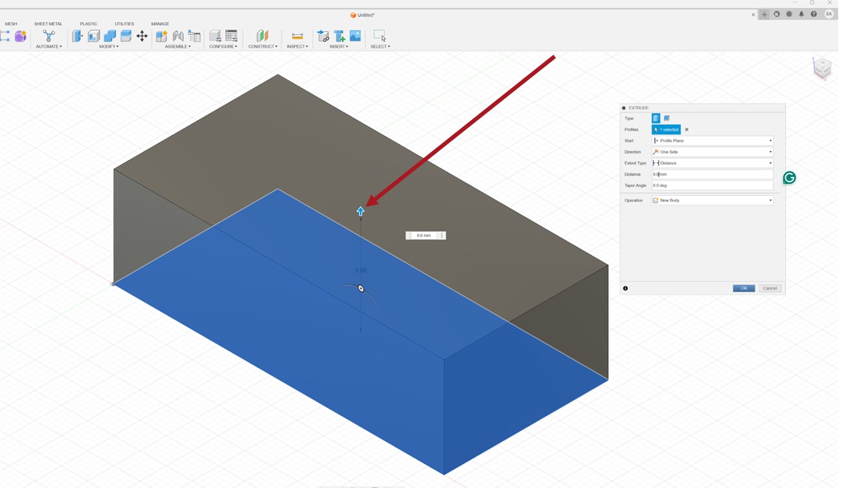This screenshot has width=868, height=488.
Task: Expand the INSERT menu
Action: [x=339, y=47]
